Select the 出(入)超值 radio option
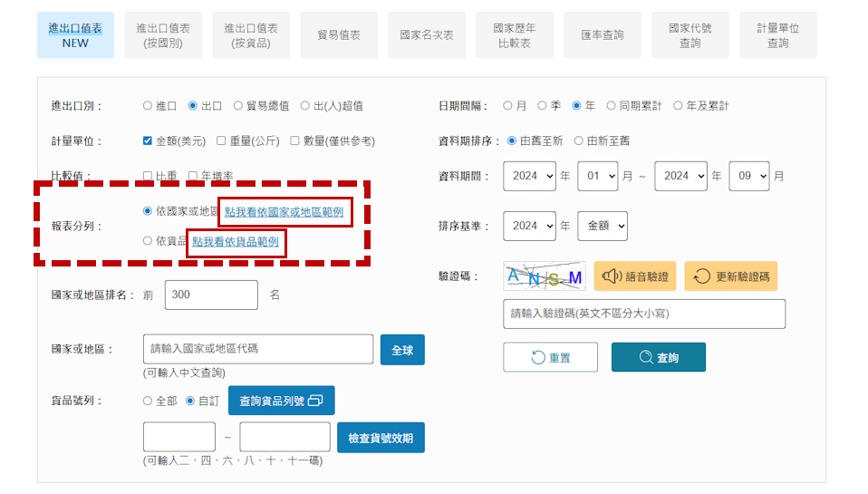The width and height of the screenshot is (868, 494). [x=305, y=106]
